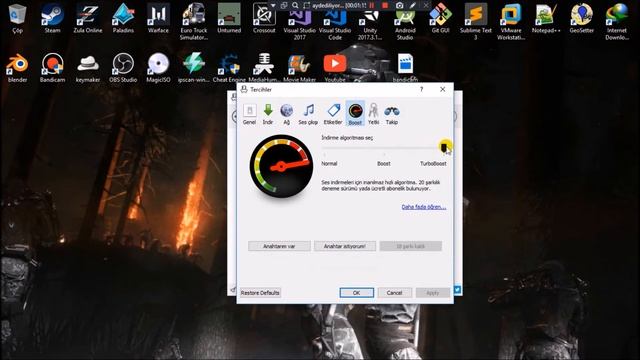Close the recording toolbar with X
Screen dimensions: 640x360
point(425,5)
